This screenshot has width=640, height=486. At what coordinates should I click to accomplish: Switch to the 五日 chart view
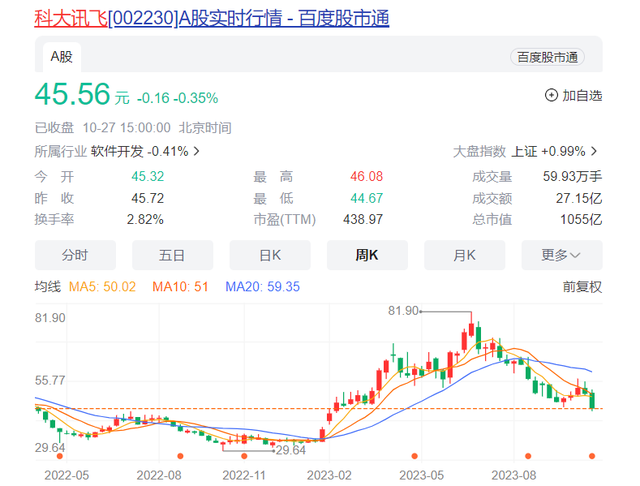click(172, 255)
